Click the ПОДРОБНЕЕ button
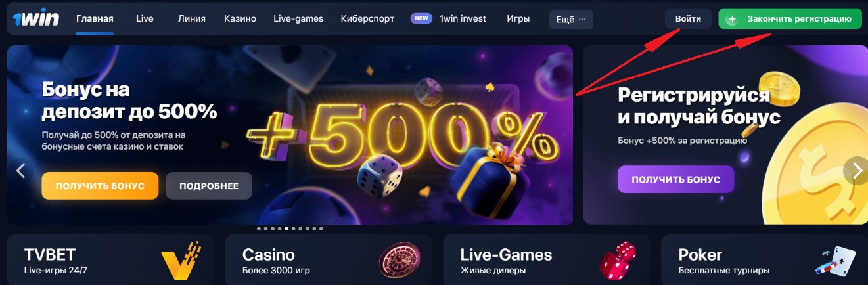Screen dimensions: 868x285 209,186
